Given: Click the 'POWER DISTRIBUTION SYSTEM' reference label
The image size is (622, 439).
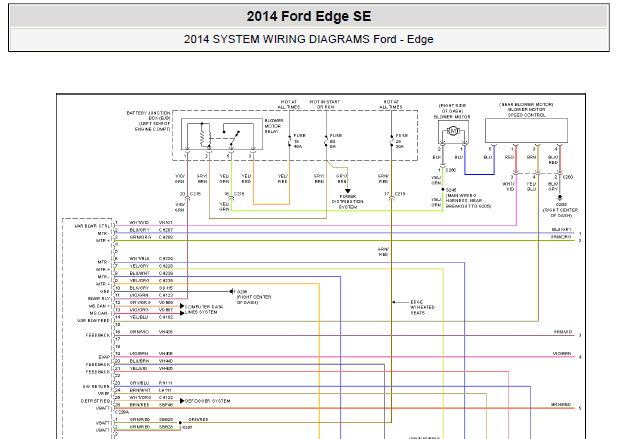Looking at the screenshot, I should click(x=348, y=201).
